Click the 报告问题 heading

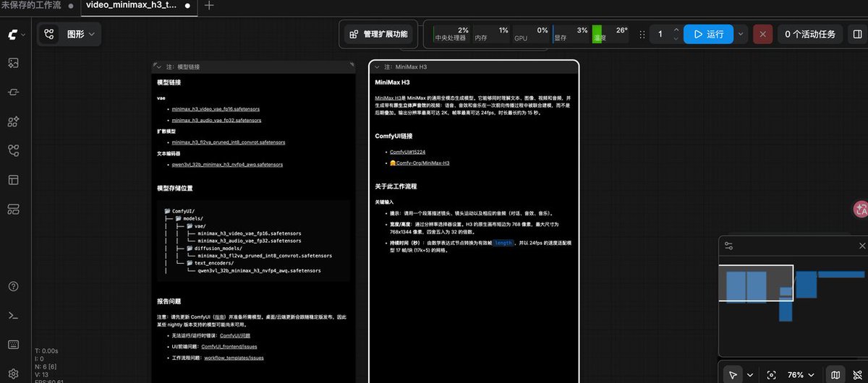tap(169, 301)
